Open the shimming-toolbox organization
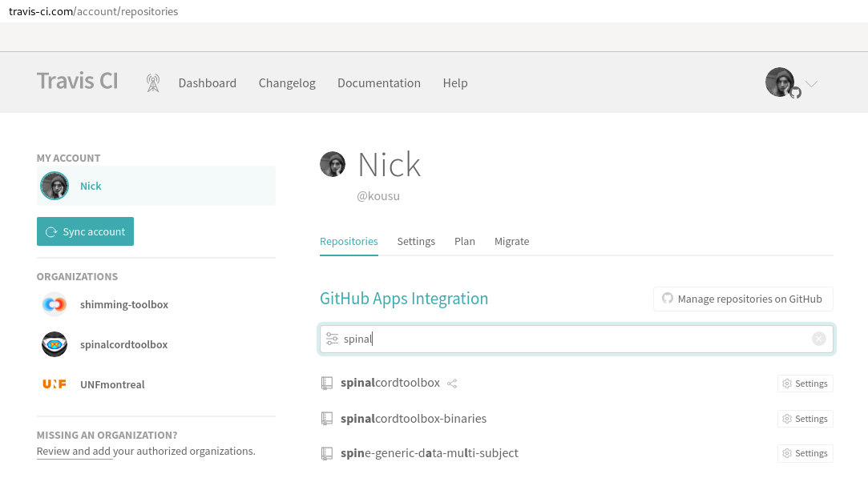The height and width of the screenshot is (478, 868). (124, 304)
